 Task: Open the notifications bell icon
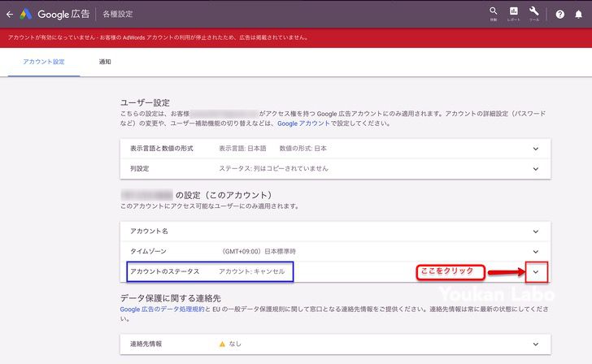578,15
